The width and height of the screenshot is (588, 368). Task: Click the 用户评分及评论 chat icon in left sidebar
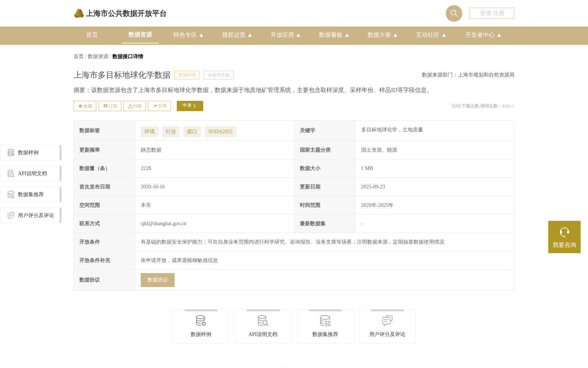[11, 215]
